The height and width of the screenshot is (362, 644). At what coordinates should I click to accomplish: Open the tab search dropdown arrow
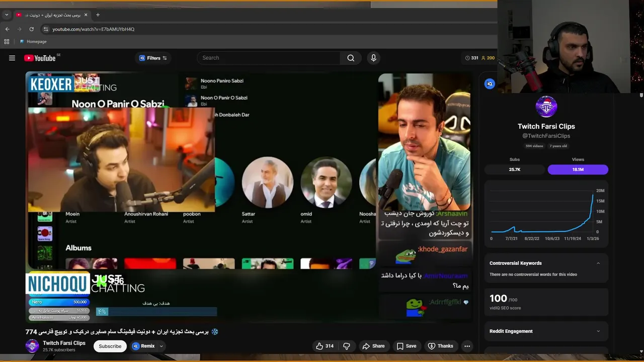(7, 15)
